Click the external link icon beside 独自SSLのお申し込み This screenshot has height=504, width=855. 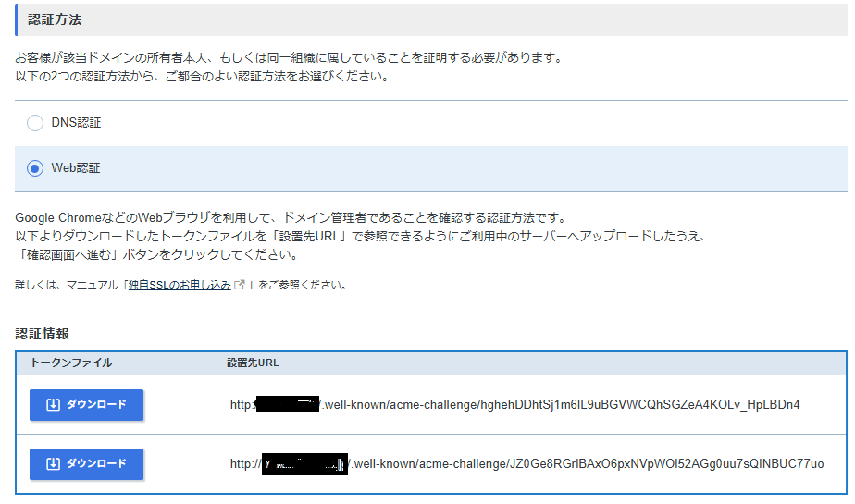coord(241,285)
